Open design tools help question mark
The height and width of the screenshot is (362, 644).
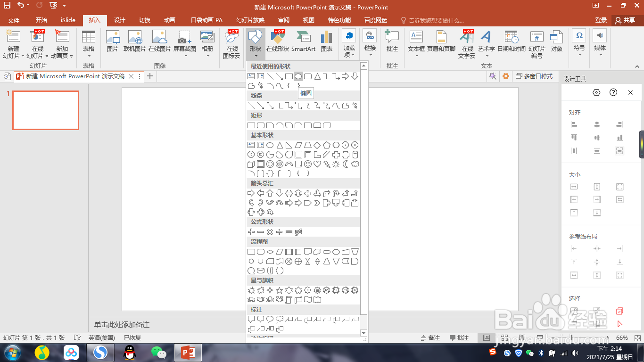click(x=613, y=92)
